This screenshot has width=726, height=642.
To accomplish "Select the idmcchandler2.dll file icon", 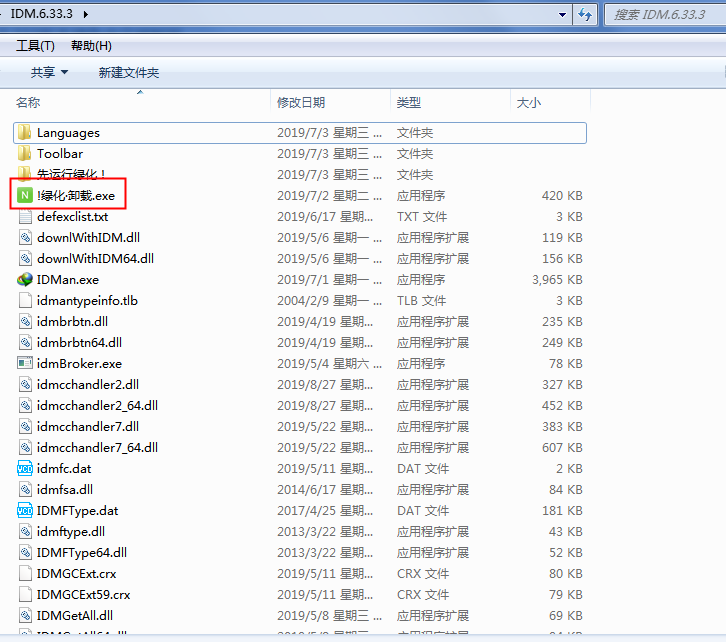I will [x=25, y=385].
